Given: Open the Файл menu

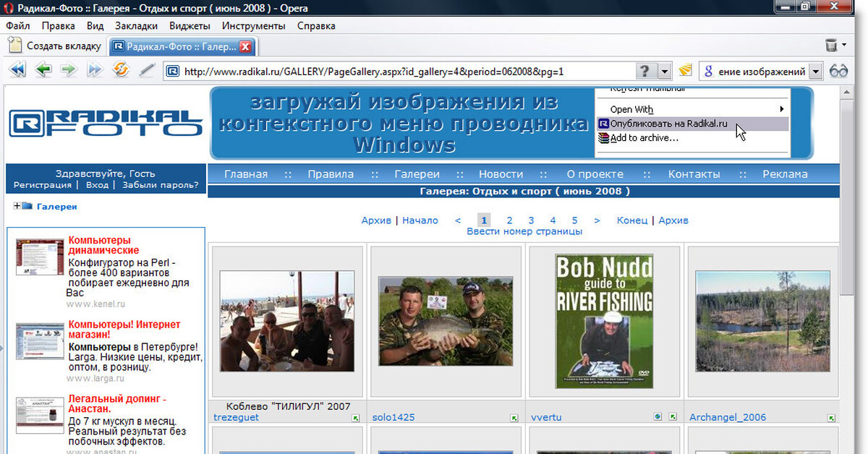Looking at the screenshot, I should tap(17, 25).
